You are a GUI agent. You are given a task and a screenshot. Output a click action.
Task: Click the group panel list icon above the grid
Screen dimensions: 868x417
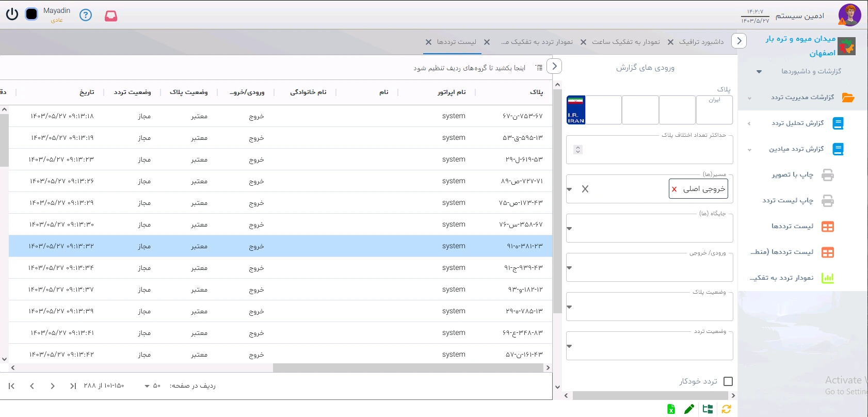pos(539,68)
